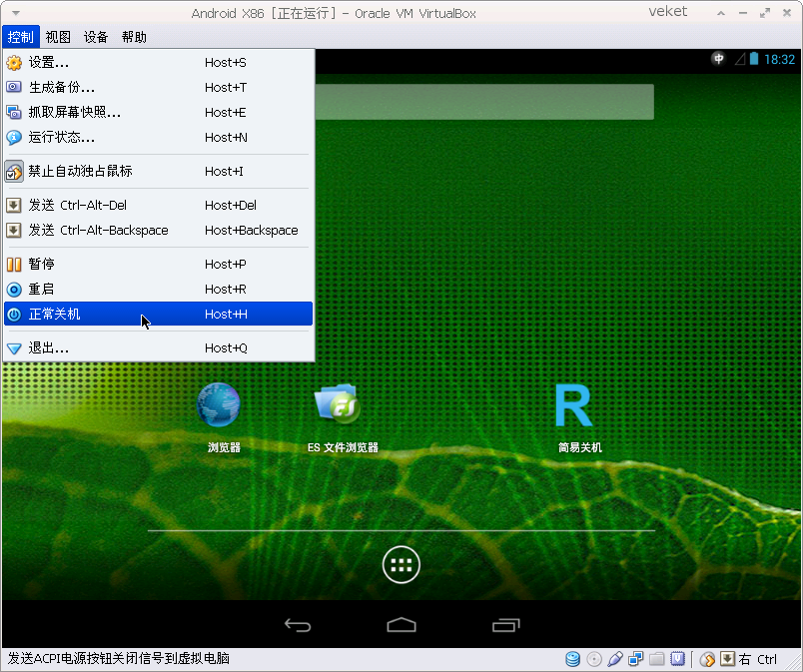
Task: Toggle 禁止自动独占鼠标 mouse integration
Action: point(158,171)
